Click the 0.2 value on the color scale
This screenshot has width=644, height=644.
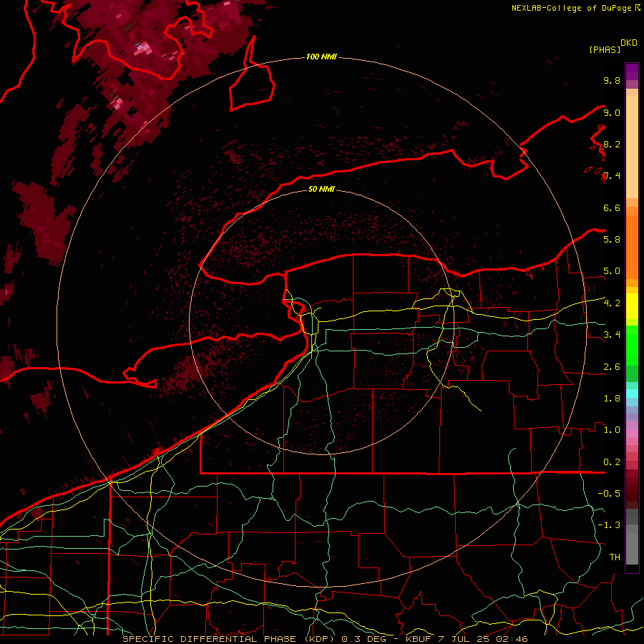[x=612, y=462]
